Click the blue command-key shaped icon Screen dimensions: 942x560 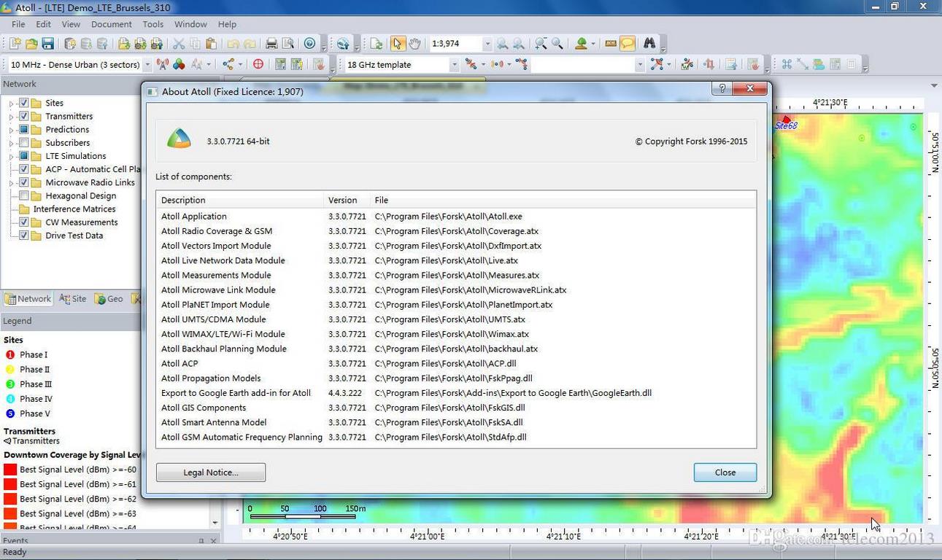tap(787, 64)
